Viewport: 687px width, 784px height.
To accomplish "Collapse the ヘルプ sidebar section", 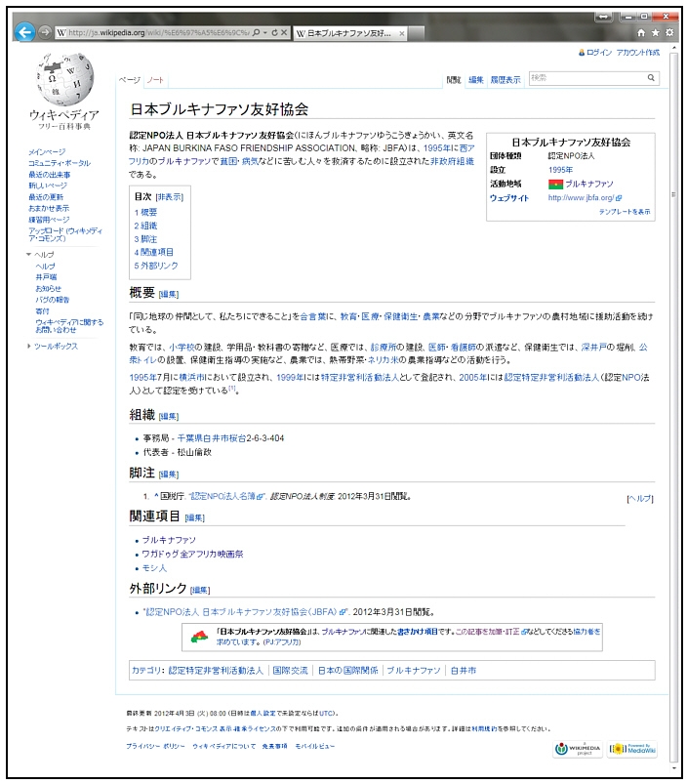I will [30, 254].
